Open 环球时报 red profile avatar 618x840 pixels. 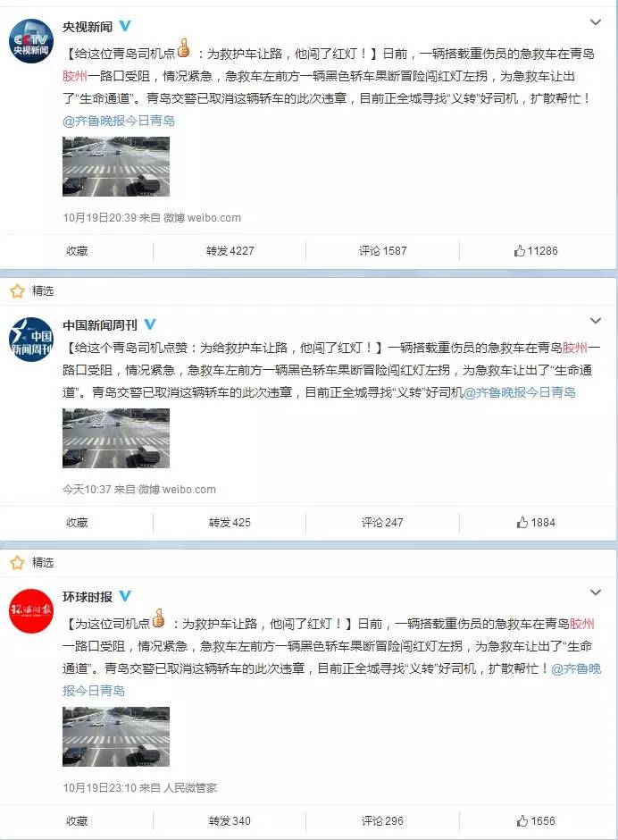click(31, 610)
